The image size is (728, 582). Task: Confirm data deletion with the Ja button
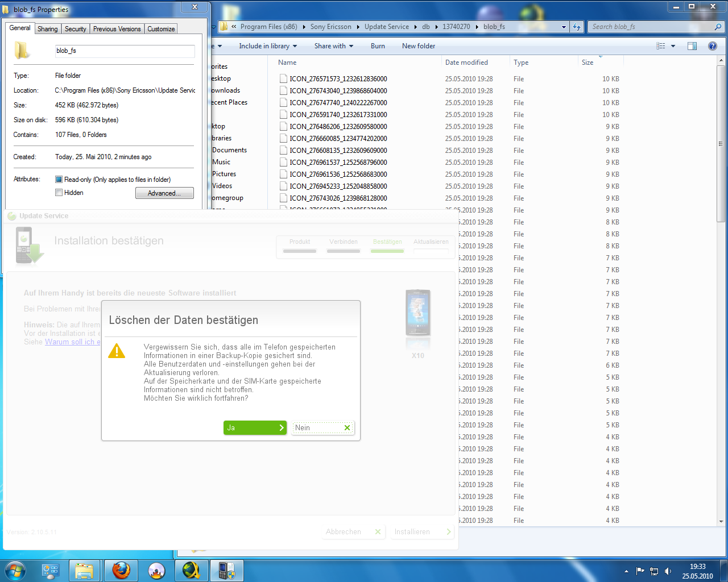coord(255,428)
